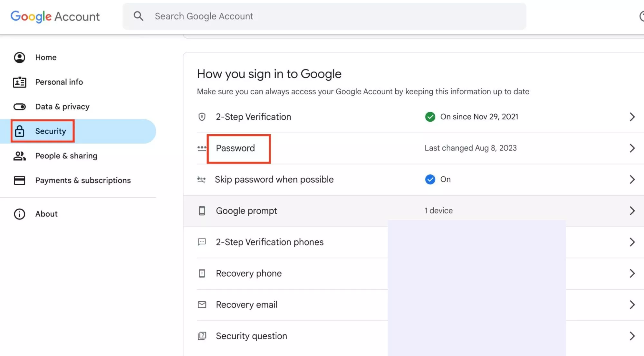This screenshot has height=356, width=644.
Task: Expand 2-Step Verification row chevron
Action: [632, 117]
